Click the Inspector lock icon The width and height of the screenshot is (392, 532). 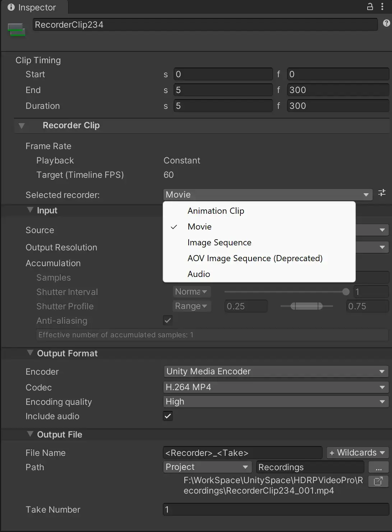pyautogui.click(x=370, y=7)
